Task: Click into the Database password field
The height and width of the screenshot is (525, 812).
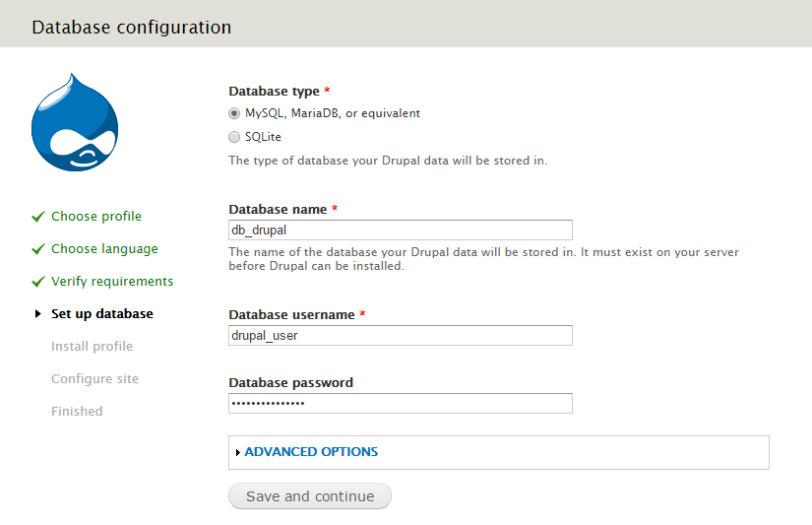Action: 400,404
